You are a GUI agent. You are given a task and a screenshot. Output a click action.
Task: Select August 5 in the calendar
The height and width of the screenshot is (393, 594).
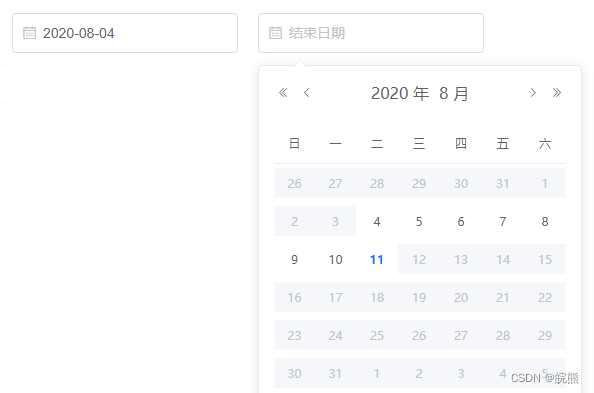tap(419, 221)
